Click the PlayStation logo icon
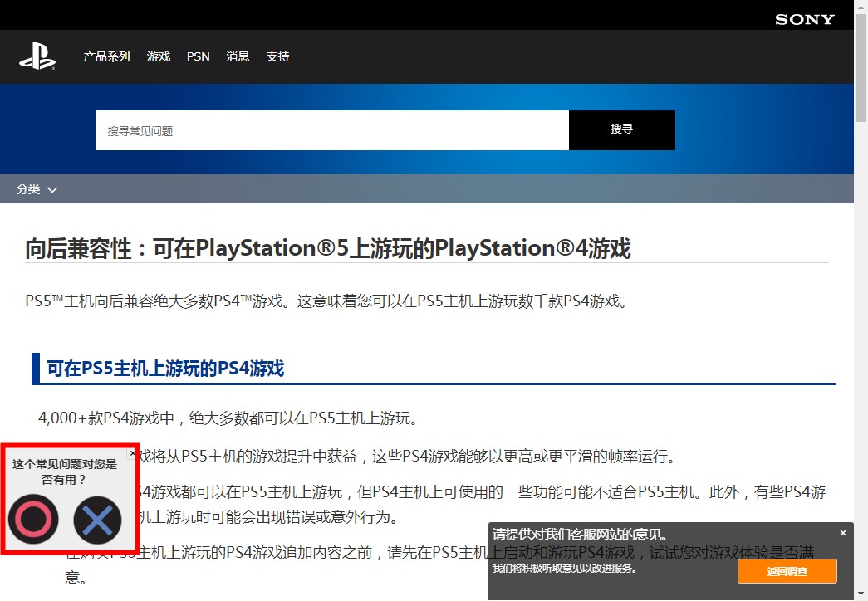The height and width of the screenshot is (601, 868). (37, 56)
